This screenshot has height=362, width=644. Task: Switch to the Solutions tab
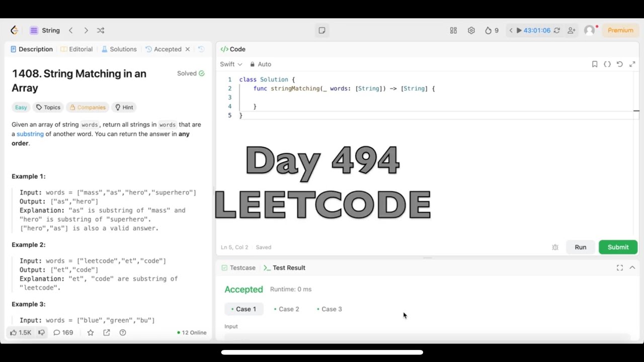pyautogui.click(x=119, y=49)
